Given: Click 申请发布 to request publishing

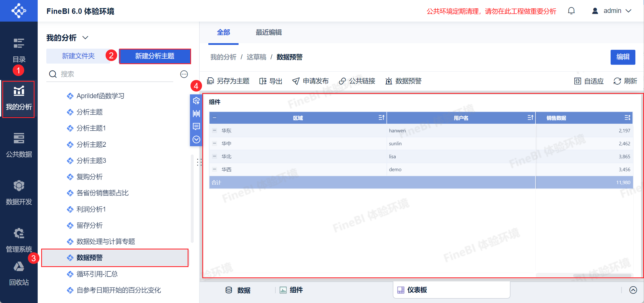Looking at the screenshot, I should (x=310, y=81).
